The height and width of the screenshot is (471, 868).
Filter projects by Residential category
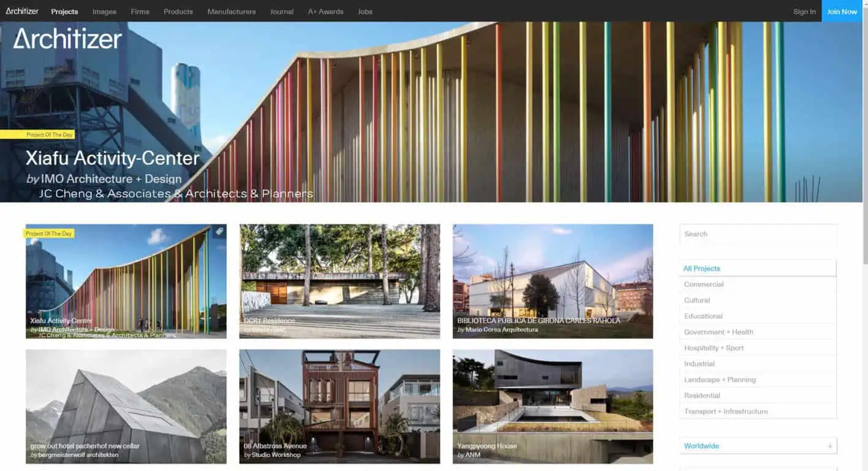point(702,396)
